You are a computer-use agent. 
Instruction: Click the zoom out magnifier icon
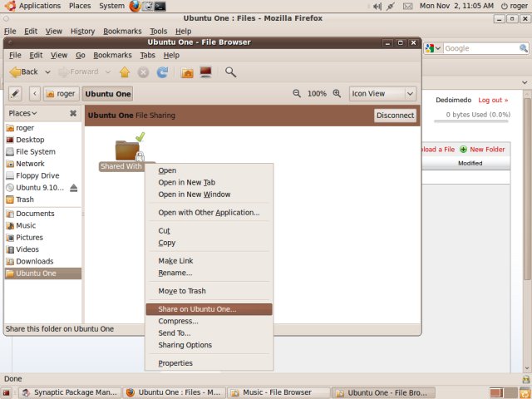pos(297,93)
